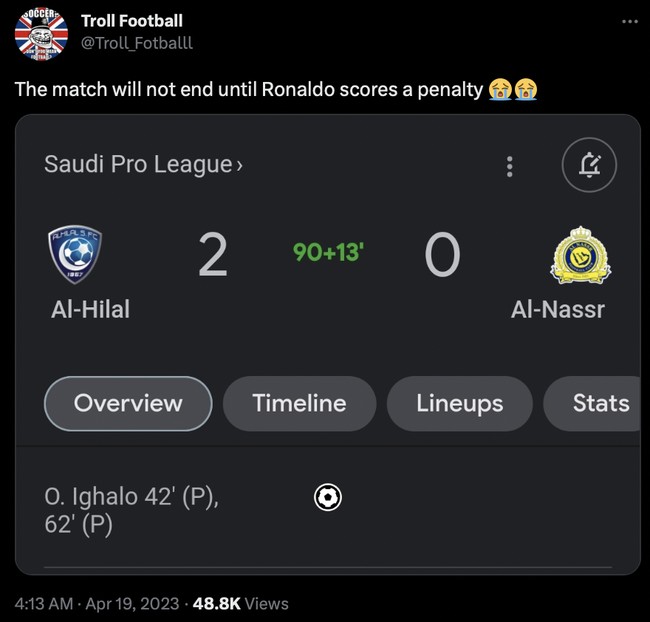The height and width of the screenshot is (622, 650).
Task: Click the Al-Nassr club crest
Action: 580,255
